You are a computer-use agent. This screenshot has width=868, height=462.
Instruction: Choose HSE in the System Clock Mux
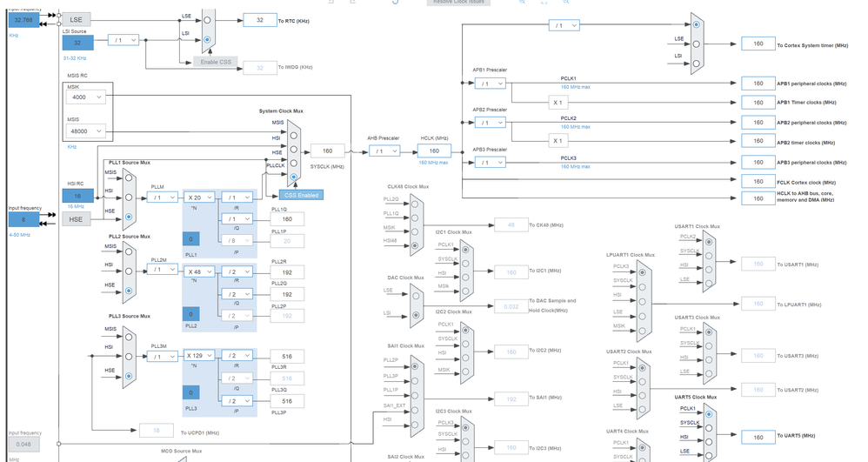(293, 164)
